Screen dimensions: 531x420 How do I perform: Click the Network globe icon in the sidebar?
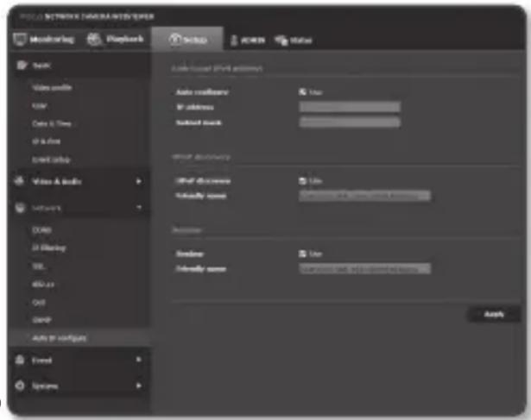pos(20,208)
